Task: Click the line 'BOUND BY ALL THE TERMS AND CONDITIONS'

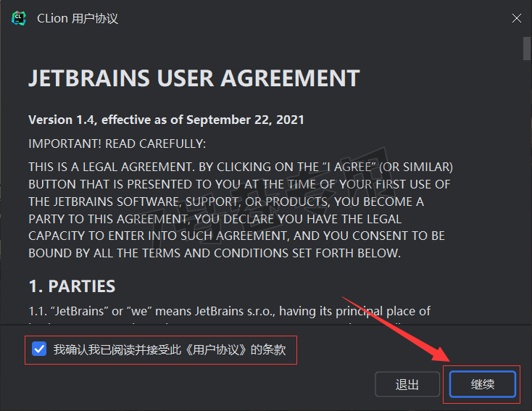Action: [215, 253]
